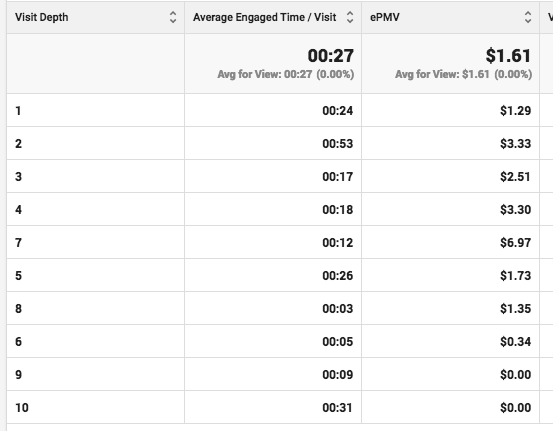The height and width of the screenshot is (431, 553).
Task: Sort by Visit Depth arrows icon
Action: pyautogui.click(x=173, y=17)
